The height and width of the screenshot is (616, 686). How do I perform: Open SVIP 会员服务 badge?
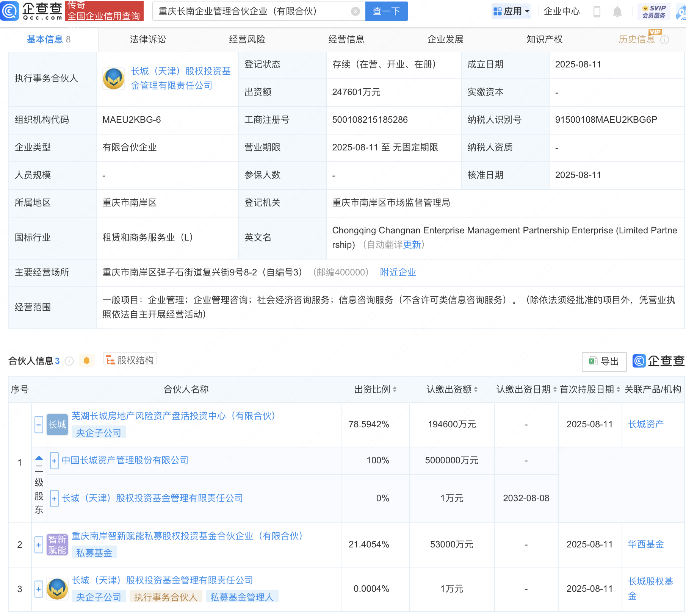click(x=654, y=11)
